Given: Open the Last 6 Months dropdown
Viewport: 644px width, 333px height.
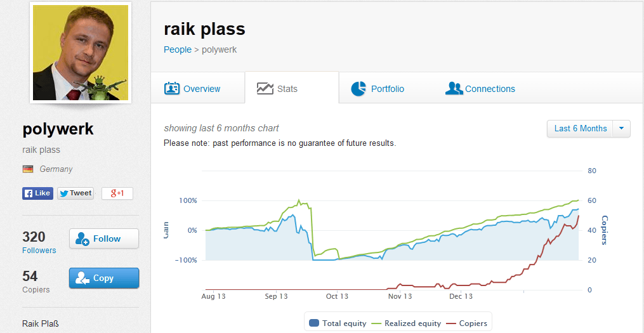Looking at the screenshot, I should [580, 129].
